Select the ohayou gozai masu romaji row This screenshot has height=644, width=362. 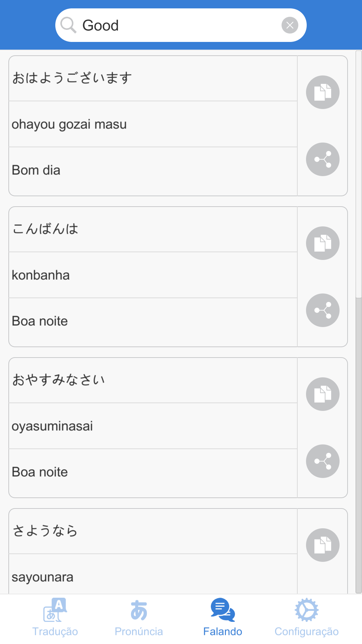pyautogui.click(x=153, y=124)
